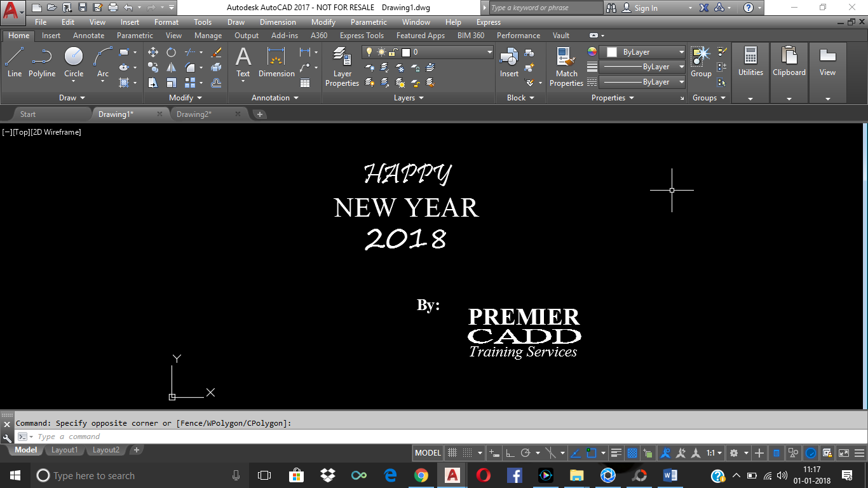Toggle snap mode in status bar
The height and width of the screenshot is (488, 868).
click(x=468, y=453)
